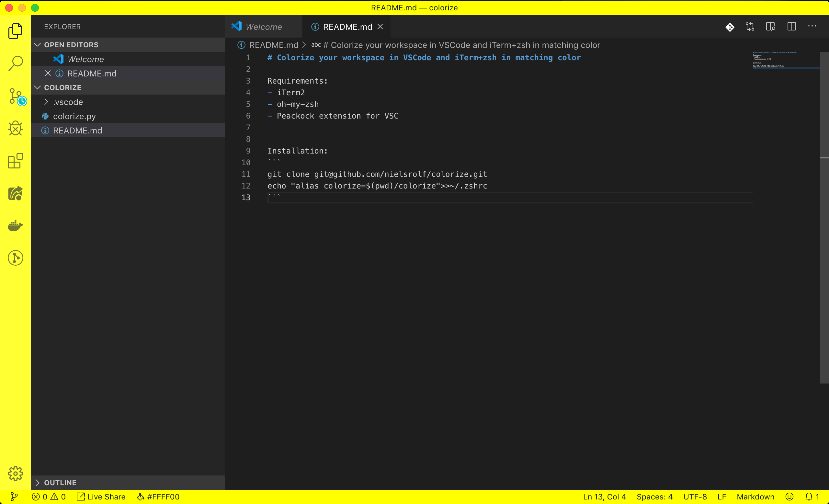Close the README.md editor tab

coord(380,27)
